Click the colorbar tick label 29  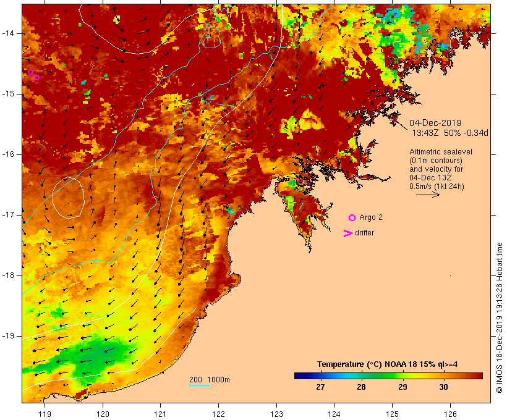[x=403, y=387]
